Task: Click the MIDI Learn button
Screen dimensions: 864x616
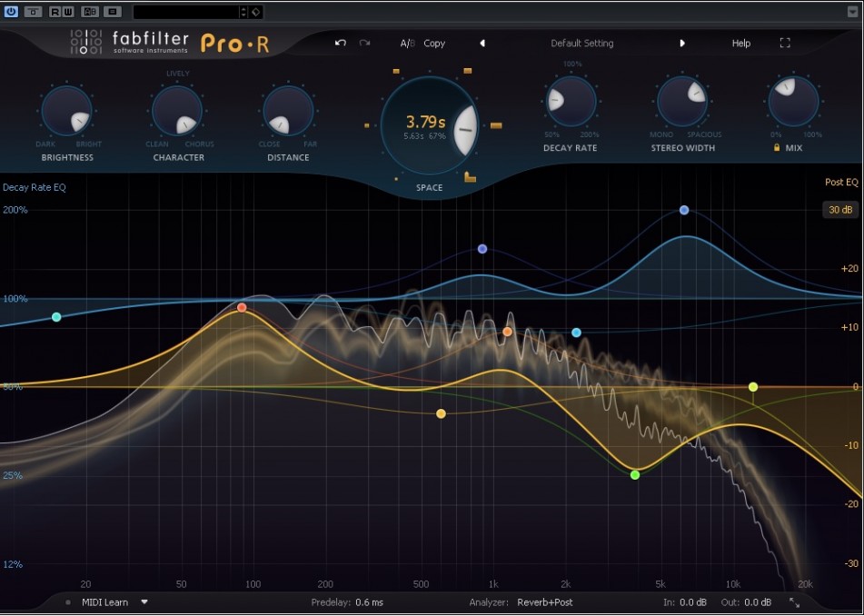Action: pos(104,602)
